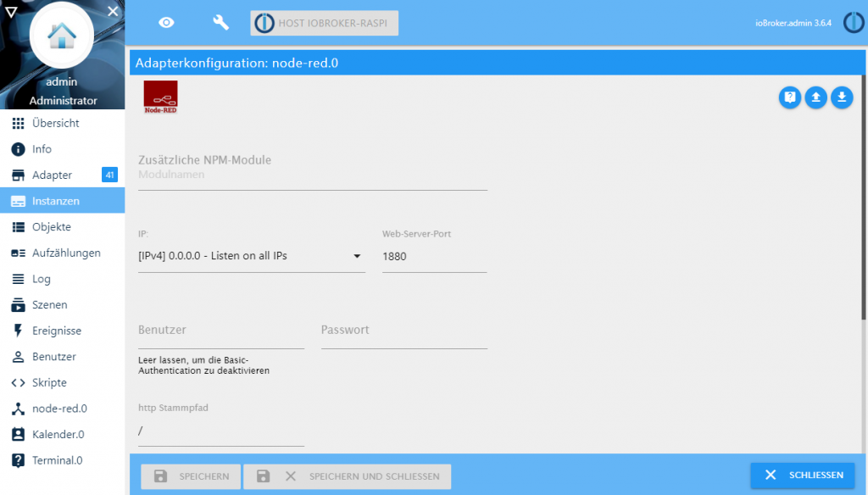Open adapter help via the question mark icon
This screenshot has width=868, height=495.
789,97
